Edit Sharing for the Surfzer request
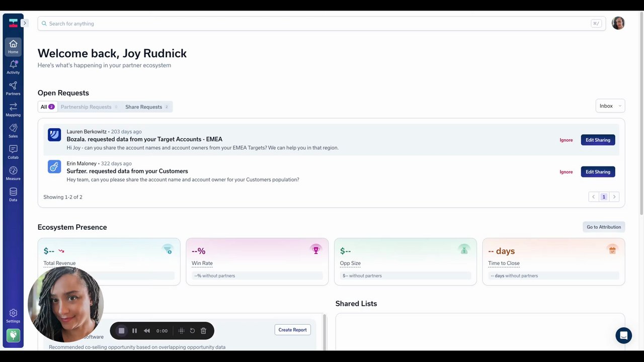Image resolution: width=644 pixels, height=362 pixels. (x=598, y=172)
